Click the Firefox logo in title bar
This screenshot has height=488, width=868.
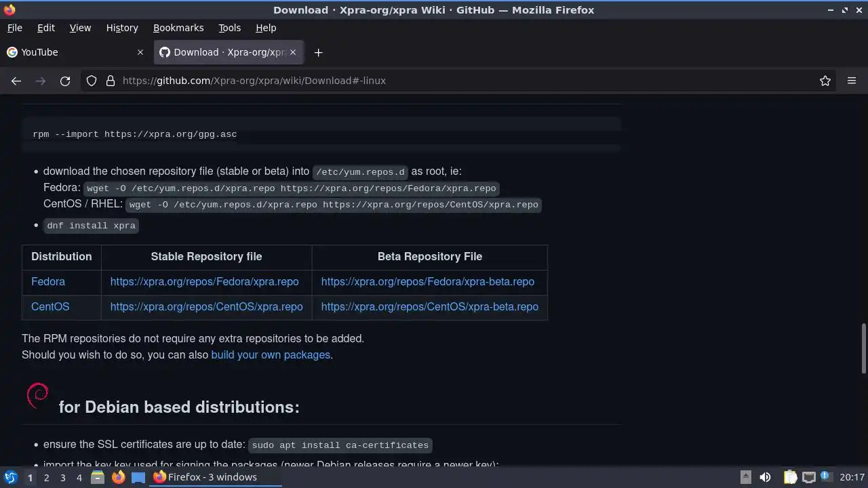9,9
